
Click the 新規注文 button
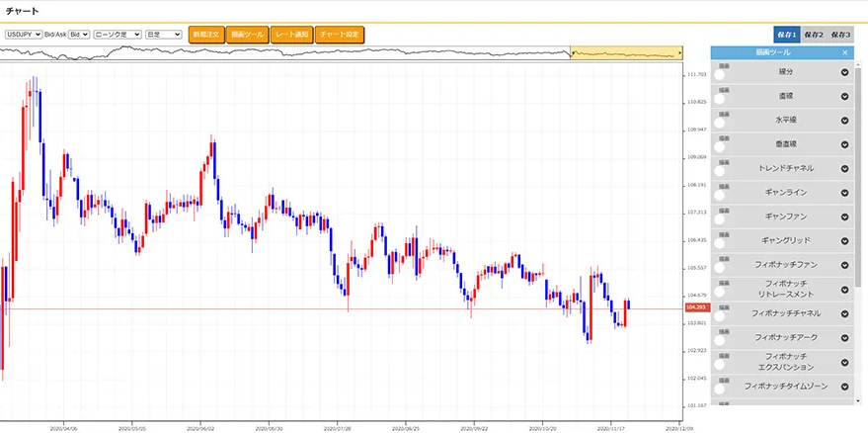point(206,35)
